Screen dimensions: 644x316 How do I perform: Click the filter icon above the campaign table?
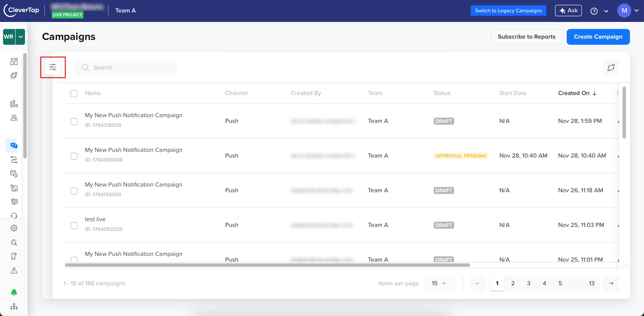pos(53,67)
